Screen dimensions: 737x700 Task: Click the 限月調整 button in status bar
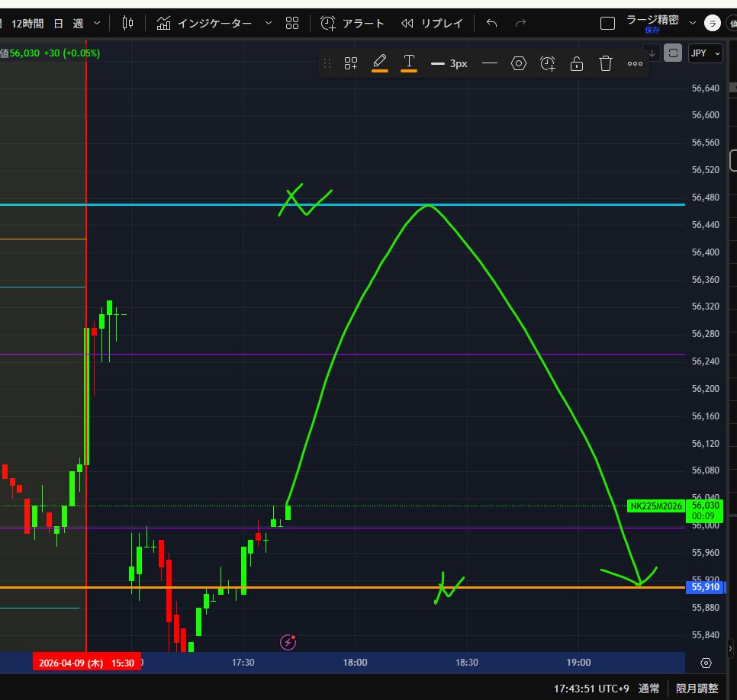click(696, 687)
